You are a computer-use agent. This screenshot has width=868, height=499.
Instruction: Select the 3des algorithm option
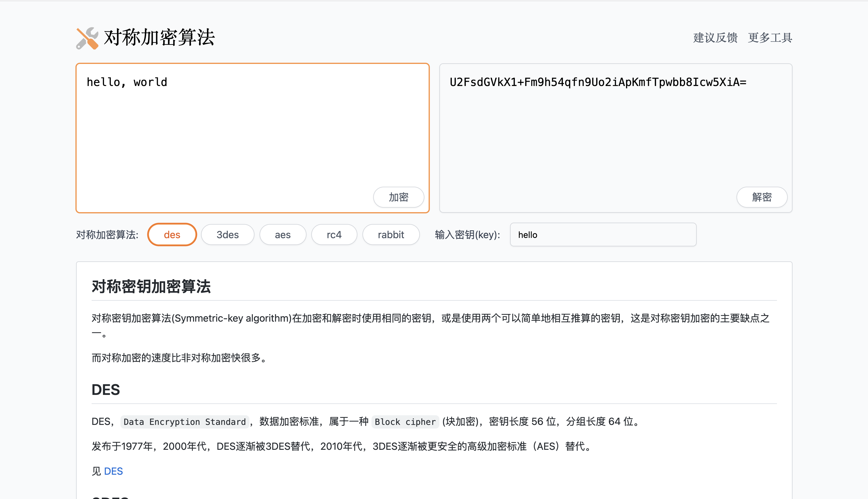click(x=227, y=235)
